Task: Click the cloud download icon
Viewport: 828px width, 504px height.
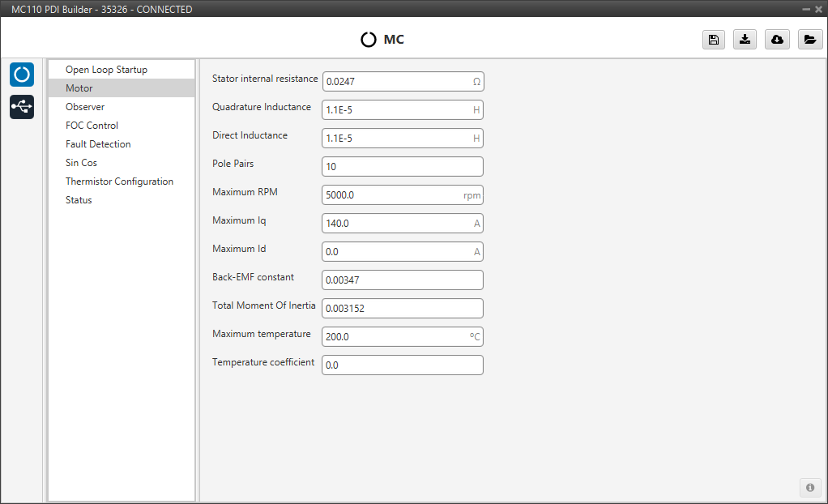Action: click(777, 40)
